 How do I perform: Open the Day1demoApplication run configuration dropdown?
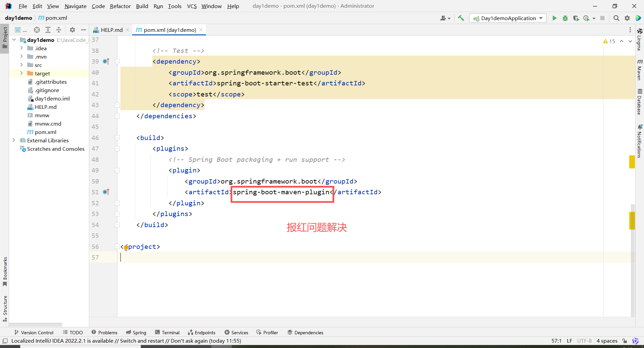coord(508,18)
